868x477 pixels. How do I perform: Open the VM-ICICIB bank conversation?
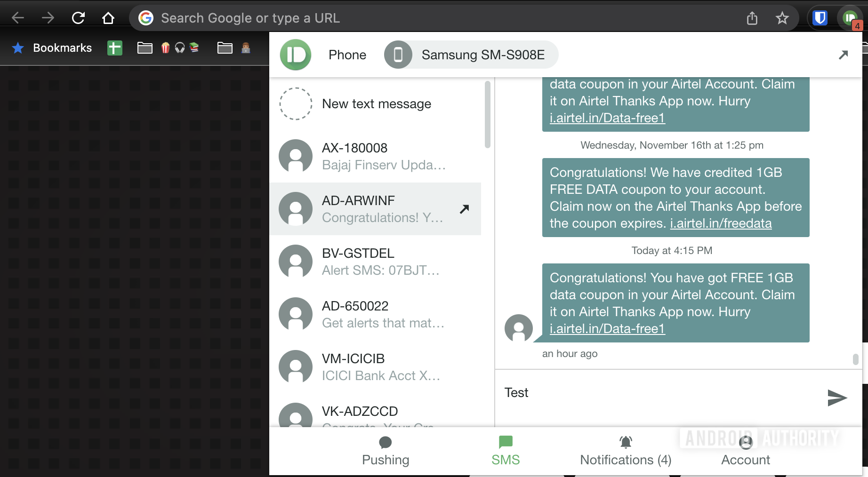click(x=375, y=367)
